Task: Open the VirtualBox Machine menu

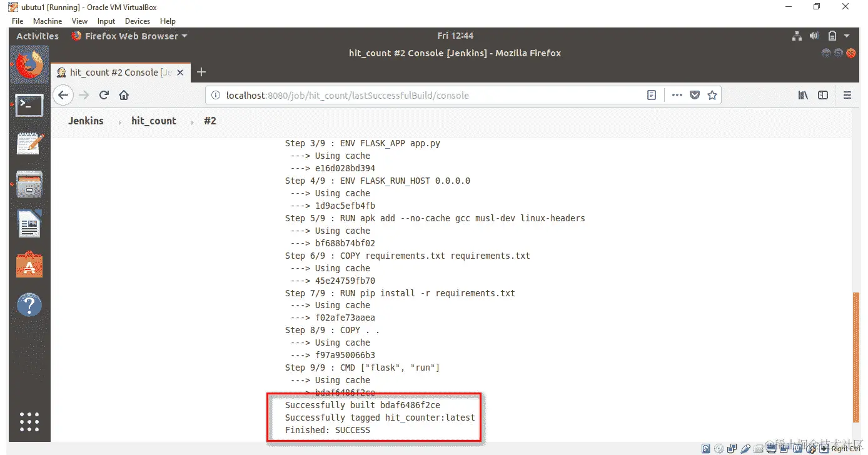Action: (x=48, y=21)
